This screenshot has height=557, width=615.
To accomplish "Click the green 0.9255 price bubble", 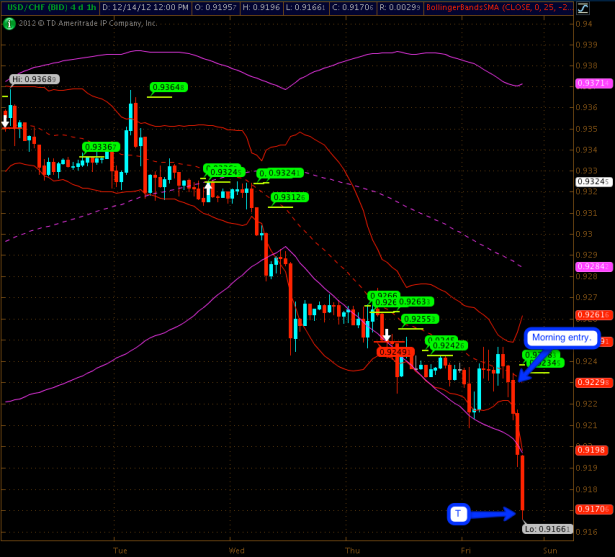I will tap(418, 319).
